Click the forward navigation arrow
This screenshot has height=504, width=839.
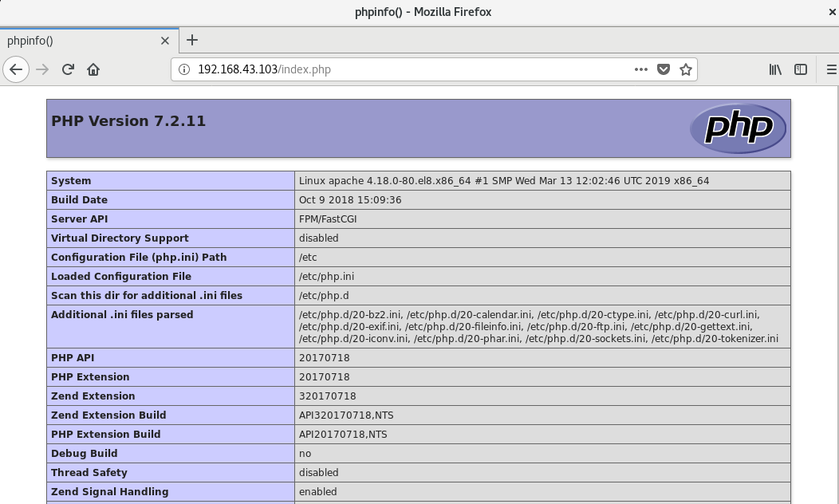point(42,69)
